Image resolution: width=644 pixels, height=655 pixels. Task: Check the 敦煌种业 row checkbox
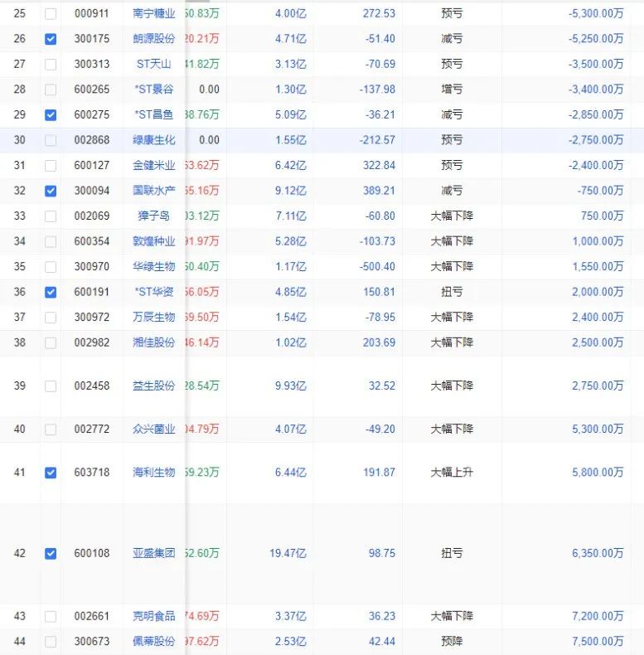pos(51,241)
